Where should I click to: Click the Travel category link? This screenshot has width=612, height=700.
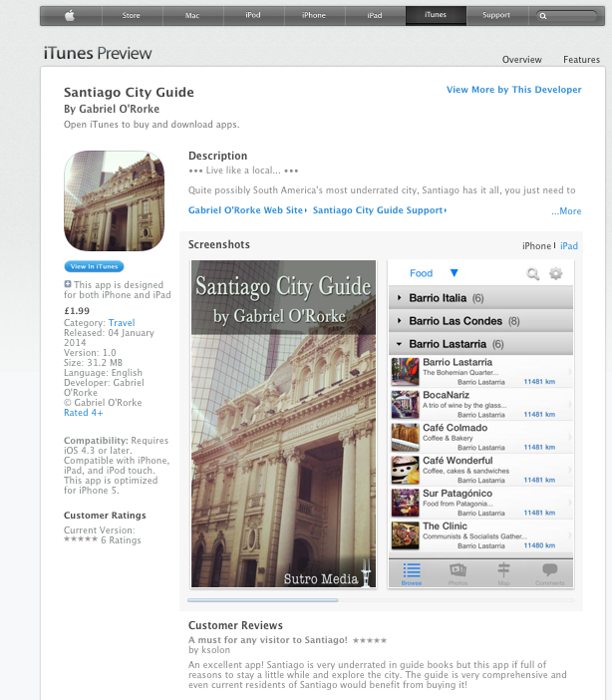[122, 323]
